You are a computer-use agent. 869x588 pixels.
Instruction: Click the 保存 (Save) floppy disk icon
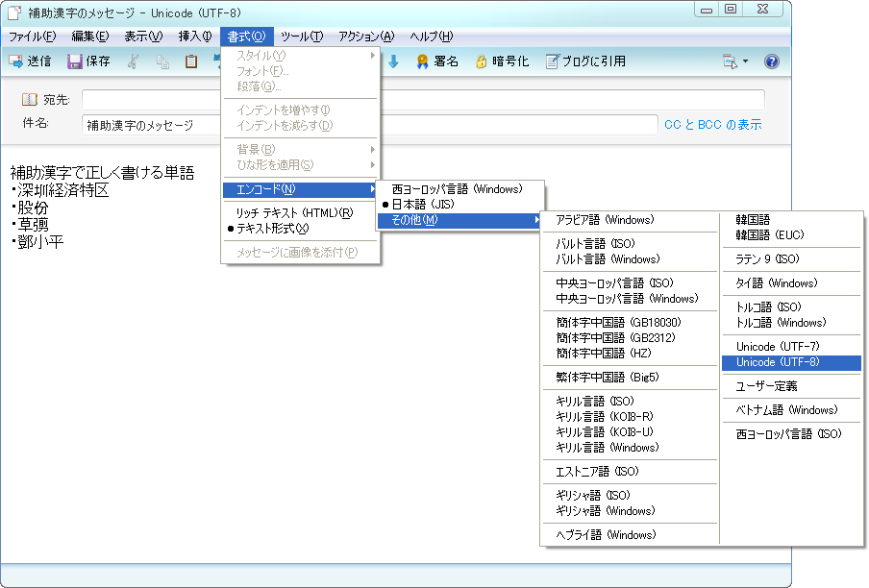[x=75, y=61]
